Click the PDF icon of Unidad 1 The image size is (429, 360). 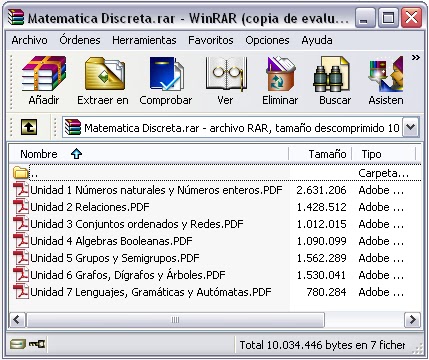coord(21,190)
